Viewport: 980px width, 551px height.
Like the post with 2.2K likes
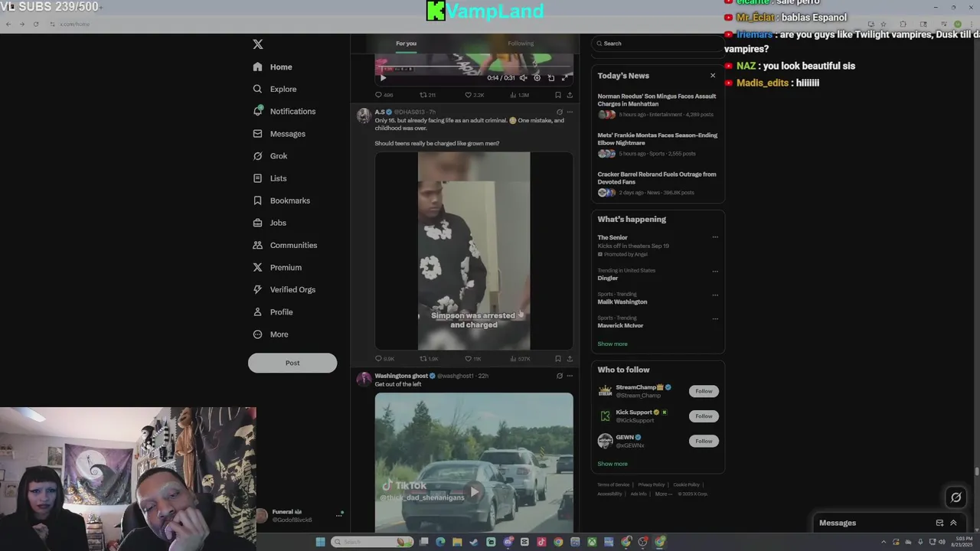[475, 95]
